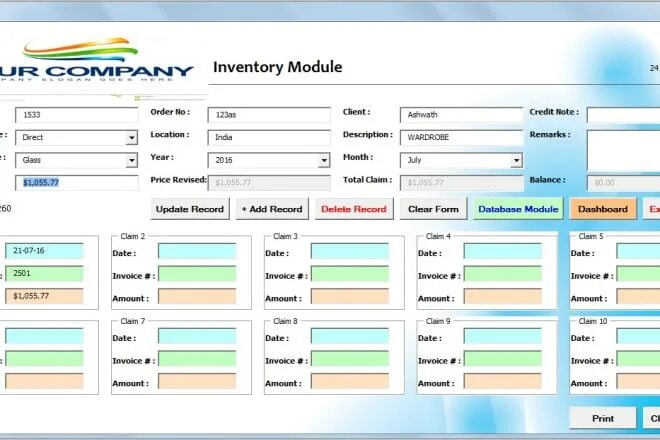The height and width of the screenshot is (440, 660).
Task: Click the orange amount field showing $1,055.77
Action: pos(44,296)
